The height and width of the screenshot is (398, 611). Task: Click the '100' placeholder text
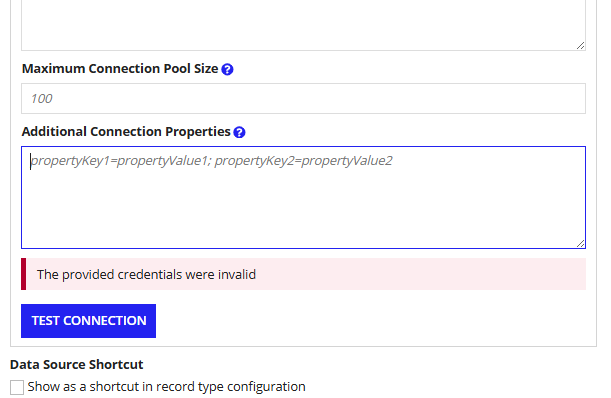pos(41,99)
